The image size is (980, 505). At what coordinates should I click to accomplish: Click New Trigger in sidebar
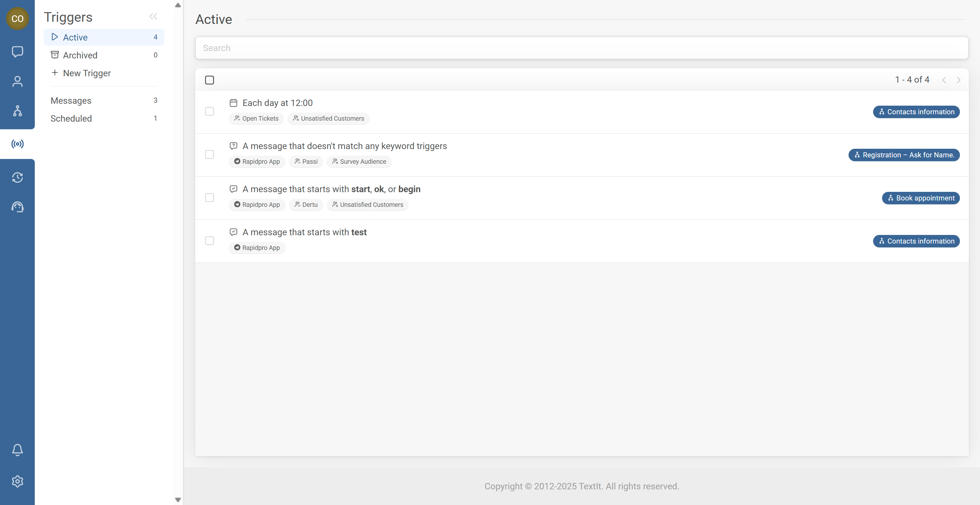pos(86,73)
